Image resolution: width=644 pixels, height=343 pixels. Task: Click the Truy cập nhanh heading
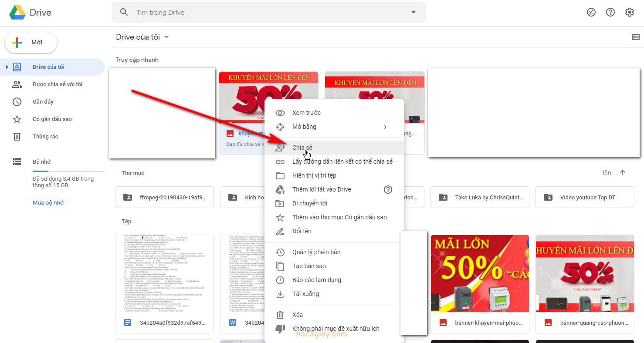click(x=137, y=60)
